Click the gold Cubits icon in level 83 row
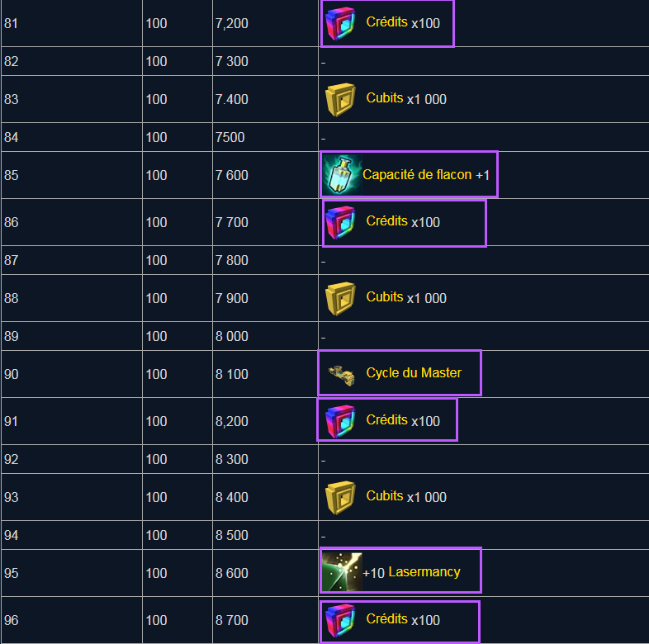Screen dimensions: 649x644 coord(339,99)
